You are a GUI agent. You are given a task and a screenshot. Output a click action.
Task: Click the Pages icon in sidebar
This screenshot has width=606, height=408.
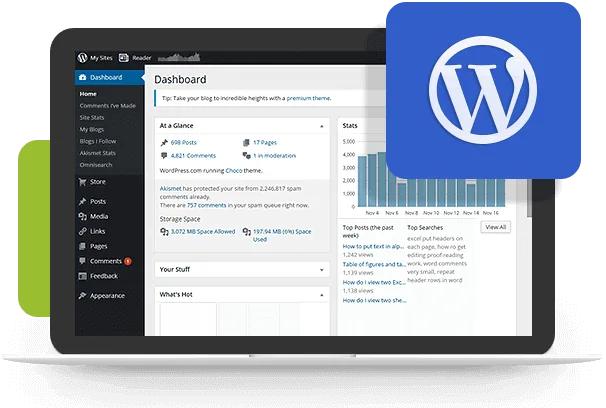(x=82, y=246)
